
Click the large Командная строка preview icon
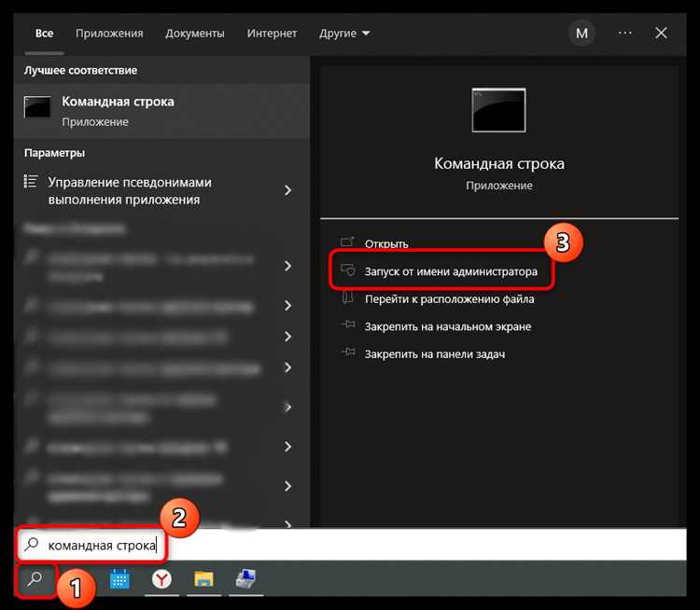498,110
